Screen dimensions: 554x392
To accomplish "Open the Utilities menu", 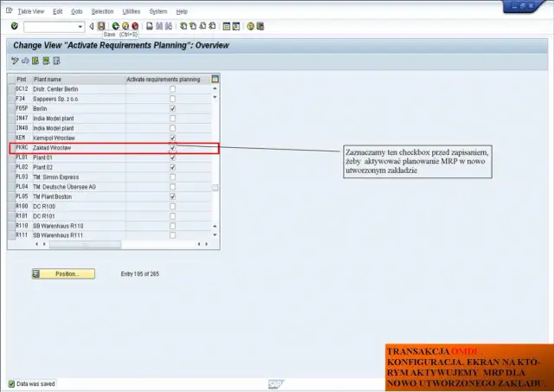I will click(131, 11).
